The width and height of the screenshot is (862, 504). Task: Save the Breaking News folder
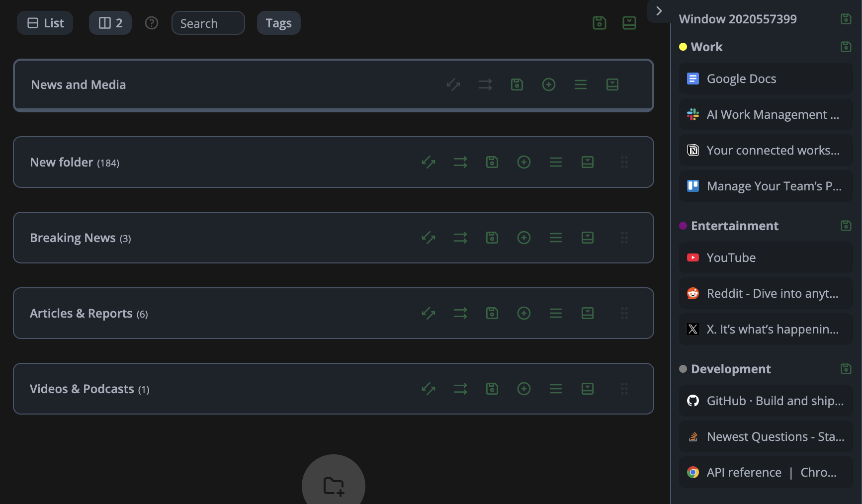492,238
